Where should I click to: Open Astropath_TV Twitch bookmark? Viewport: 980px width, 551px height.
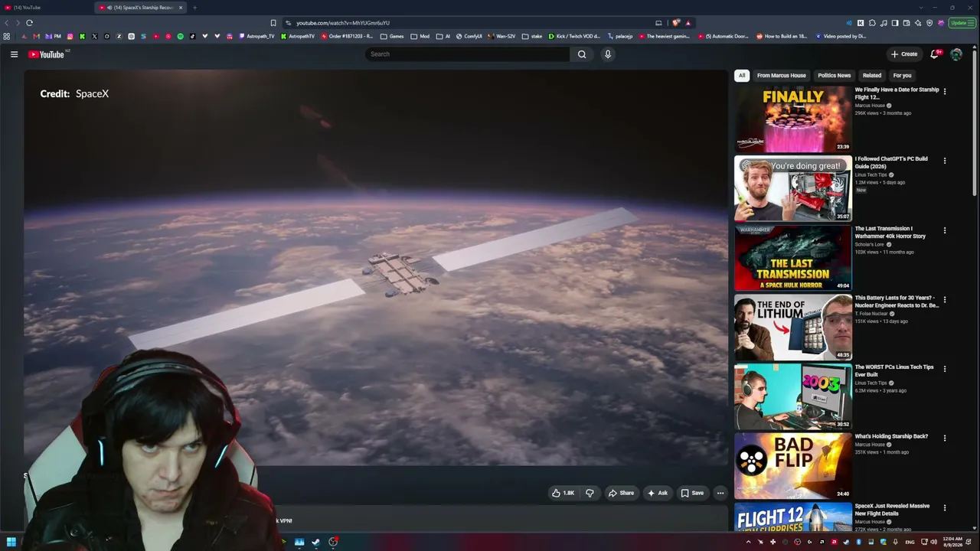[x=256, y=36]
